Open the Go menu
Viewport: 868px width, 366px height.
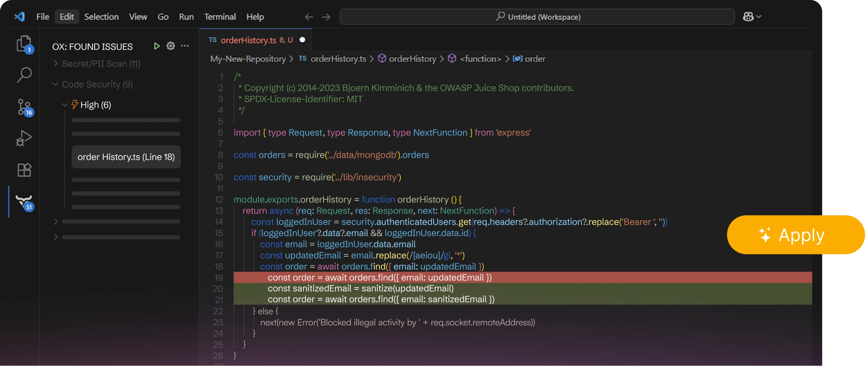pyautogui.click(x=163, y=17)
